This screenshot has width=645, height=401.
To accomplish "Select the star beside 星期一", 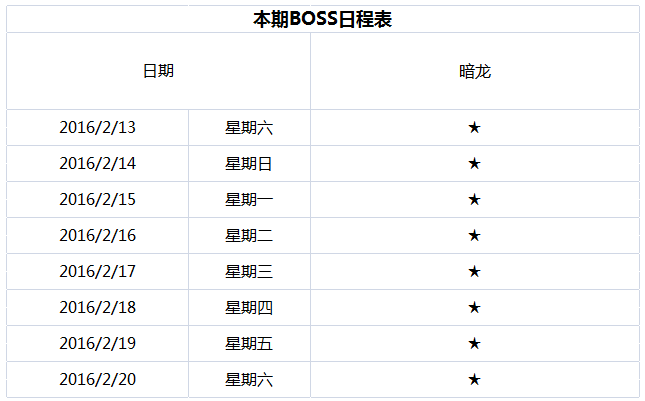I will [474, 200].
